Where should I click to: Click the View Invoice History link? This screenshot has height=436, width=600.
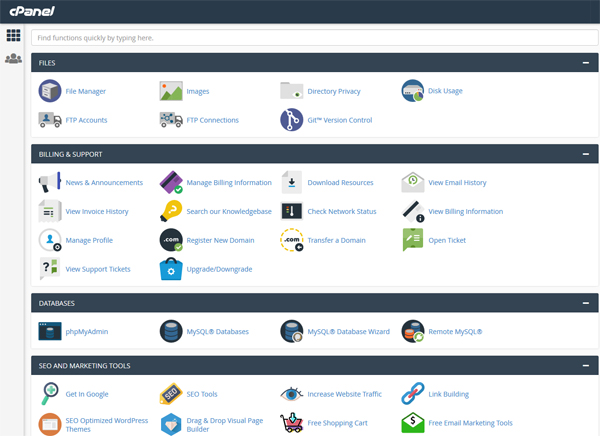click(97, 211)
